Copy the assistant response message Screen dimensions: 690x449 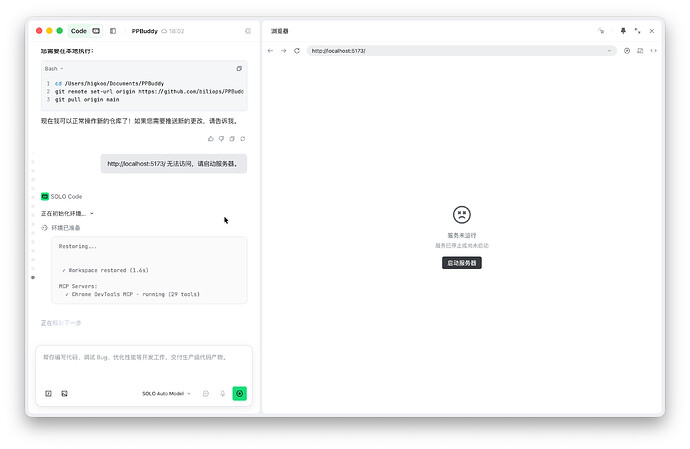(232, 139)
